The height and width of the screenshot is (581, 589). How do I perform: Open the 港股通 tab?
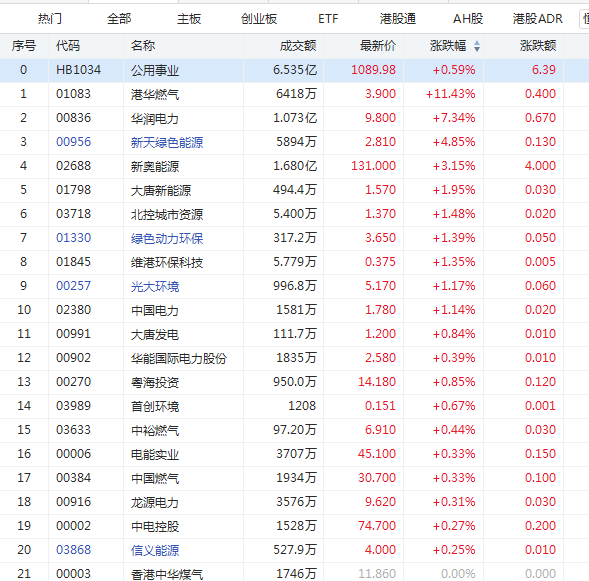(x=398, y=18)
